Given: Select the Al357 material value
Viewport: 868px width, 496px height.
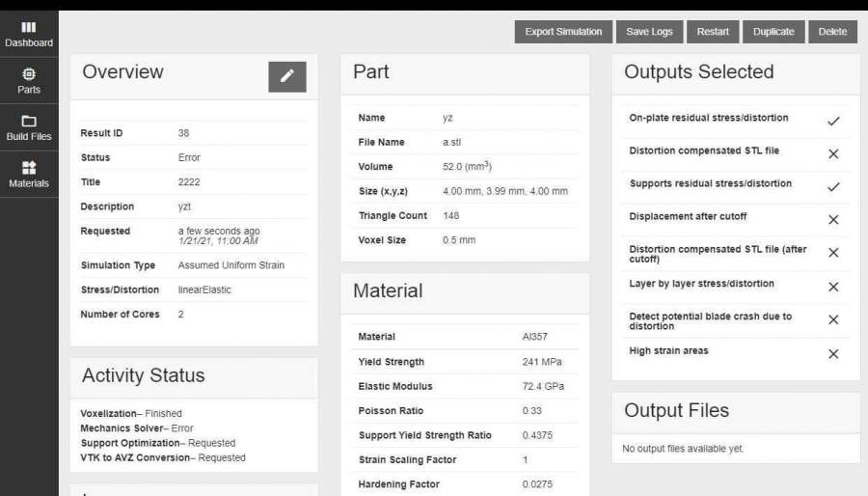Looking at the screenshot, I should point(535,337).
